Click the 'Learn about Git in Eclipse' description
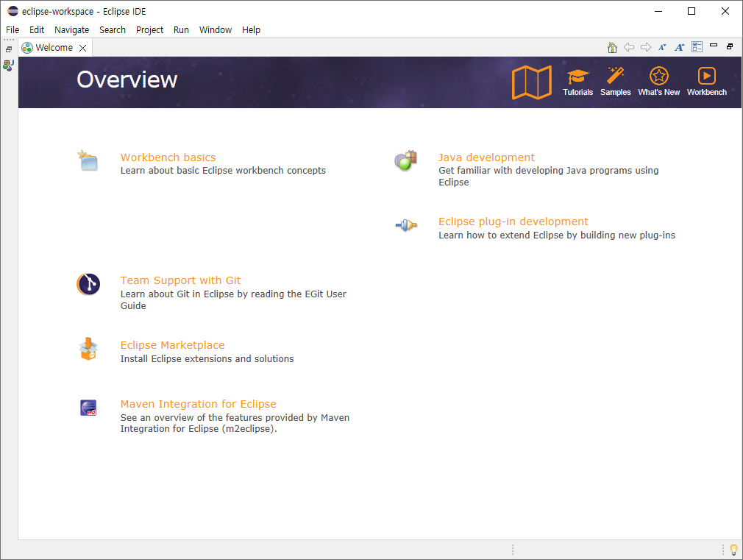This screenshot has height=560, width=743. (233, 300)
